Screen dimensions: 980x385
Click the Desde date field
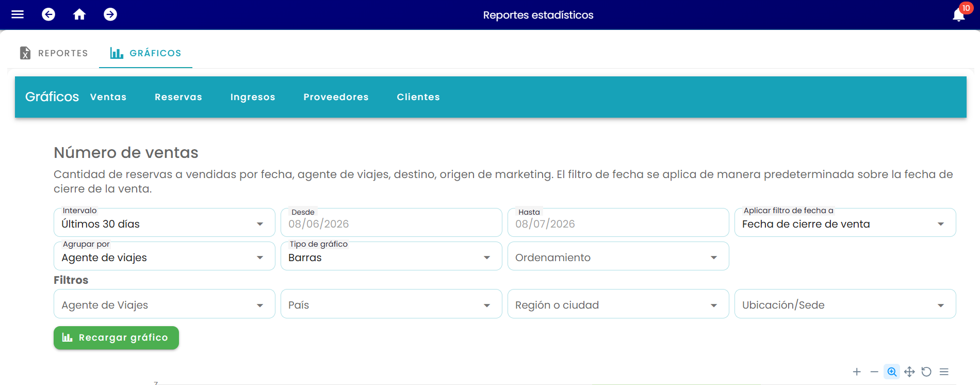tap(391, 222)
